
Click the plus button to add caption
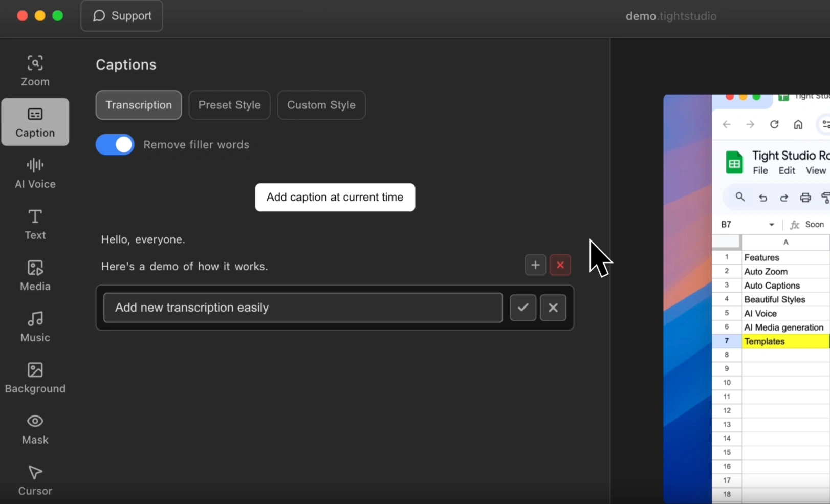tap(535, 265)
